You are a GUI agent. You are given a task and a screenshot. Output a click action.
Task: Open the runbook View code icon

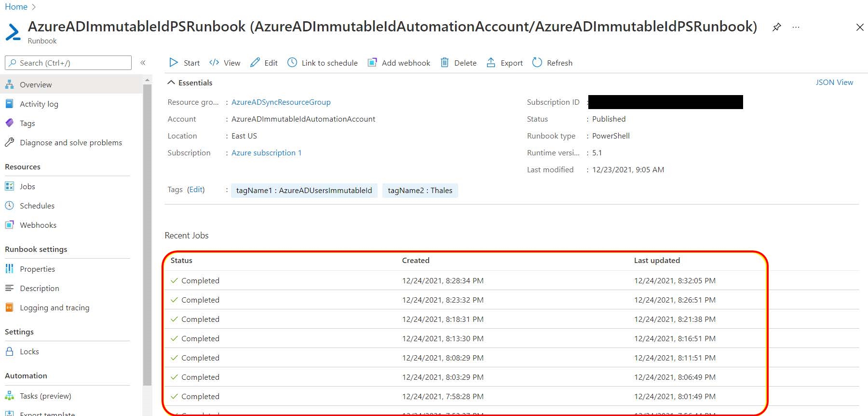[214, 63]
